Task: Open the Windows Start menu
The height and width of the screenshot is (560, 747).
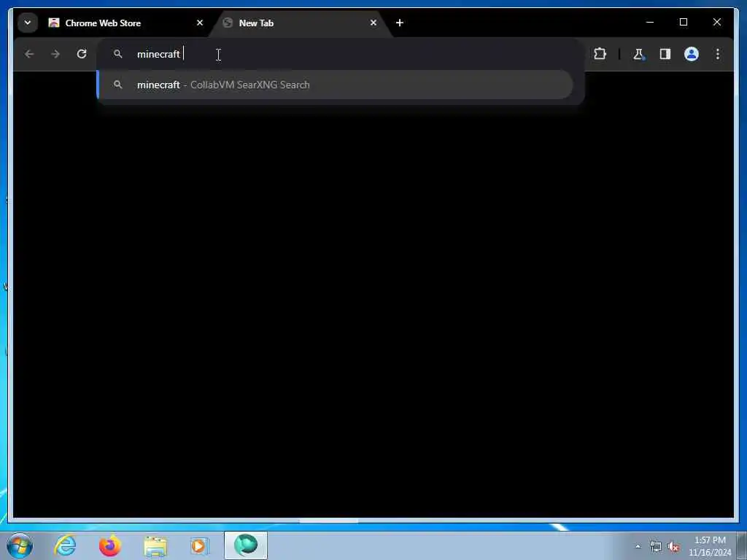Action: (20, 545)
